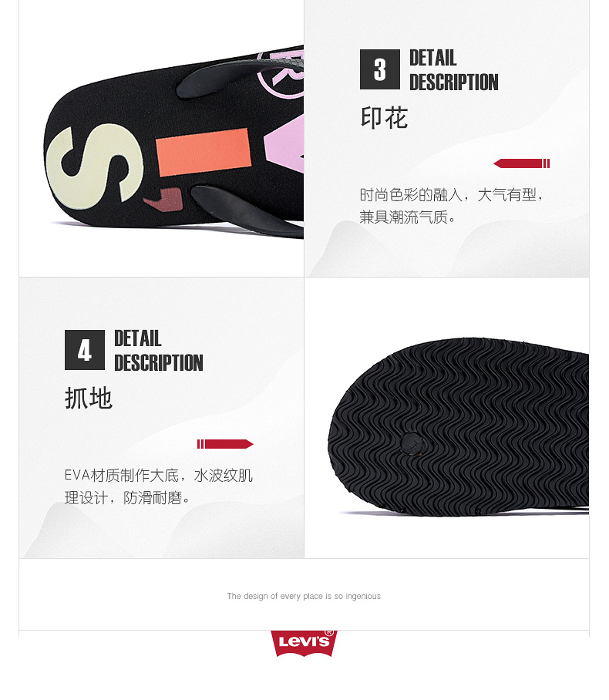Image resolution: width=609 pixels, height=700 pixels.
Task: Click the orange rectangle print on sandal
Action: 204,152
